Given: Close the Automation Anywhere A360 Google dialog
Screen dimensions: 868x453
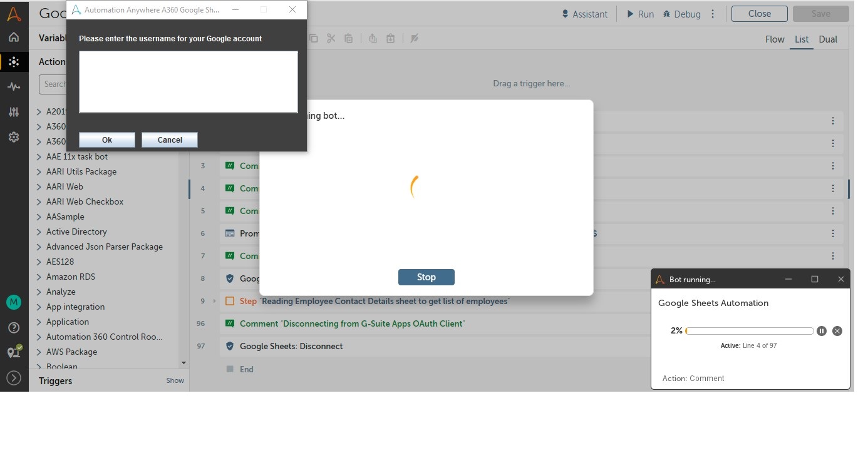Looking at the screenshot, I should click(292, 10).
